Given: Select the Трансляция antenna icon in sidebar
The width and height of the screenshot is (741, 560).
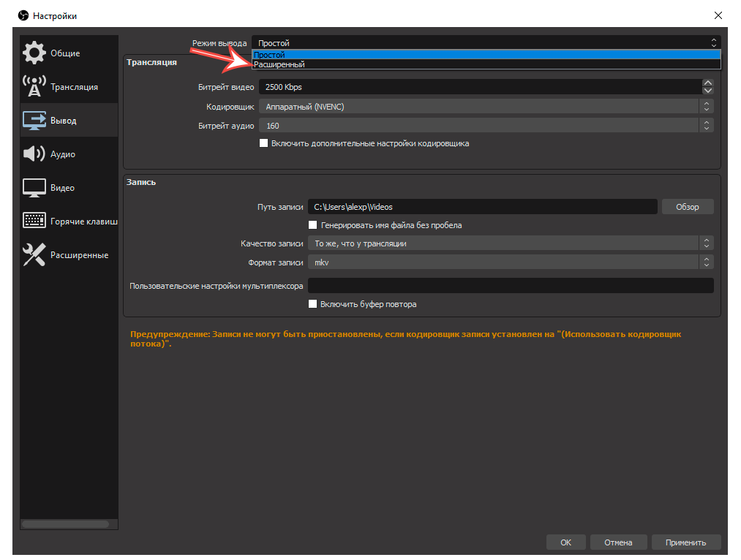Looking at the screenshot, I should coord(34,86).
